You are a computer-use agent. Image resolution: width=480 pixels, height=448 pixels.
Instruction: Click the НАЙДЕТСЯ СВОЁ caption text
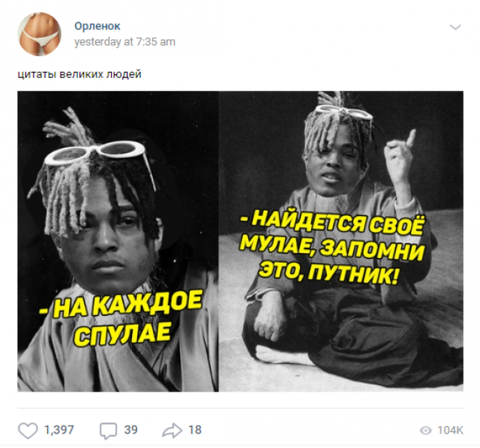[x=332, y=223]
